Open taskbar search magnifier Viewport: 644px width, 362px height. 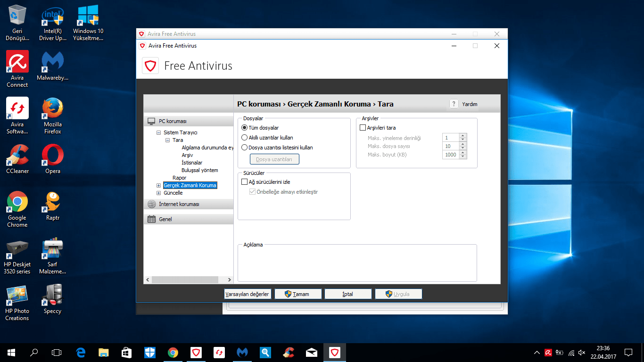(34, 352)
